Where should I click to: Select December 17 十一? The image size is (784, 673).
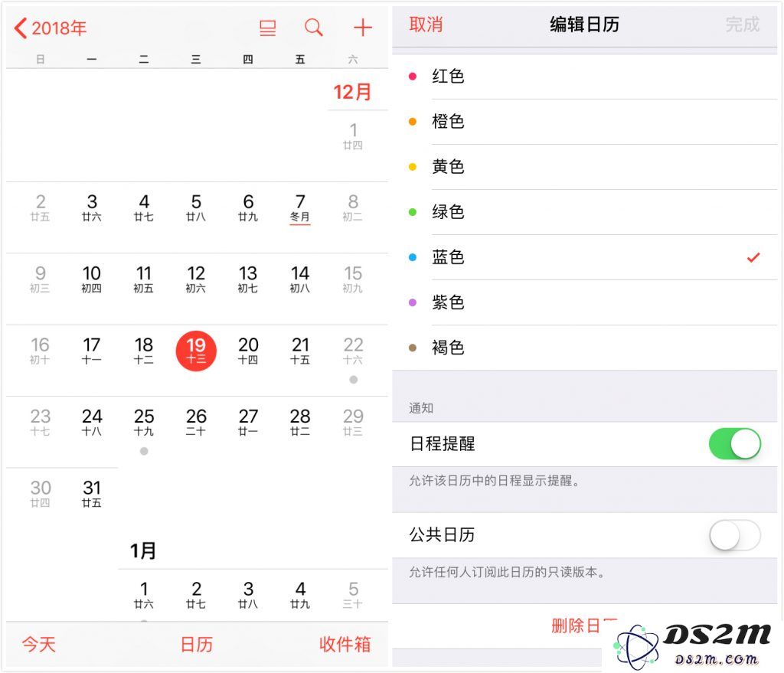tap(92, 351)
